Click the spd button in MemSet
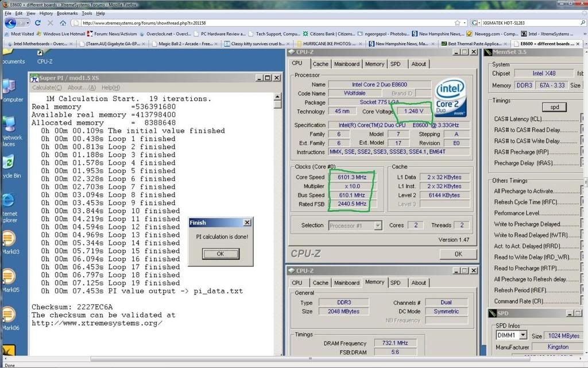Screen dimensions: 588x368 (554, 107)
